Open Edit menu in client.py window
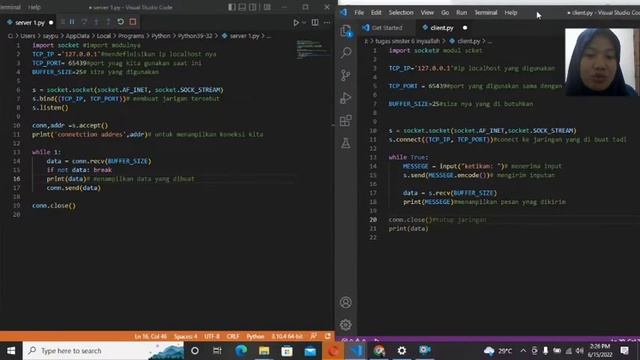 tap(376, 13)
